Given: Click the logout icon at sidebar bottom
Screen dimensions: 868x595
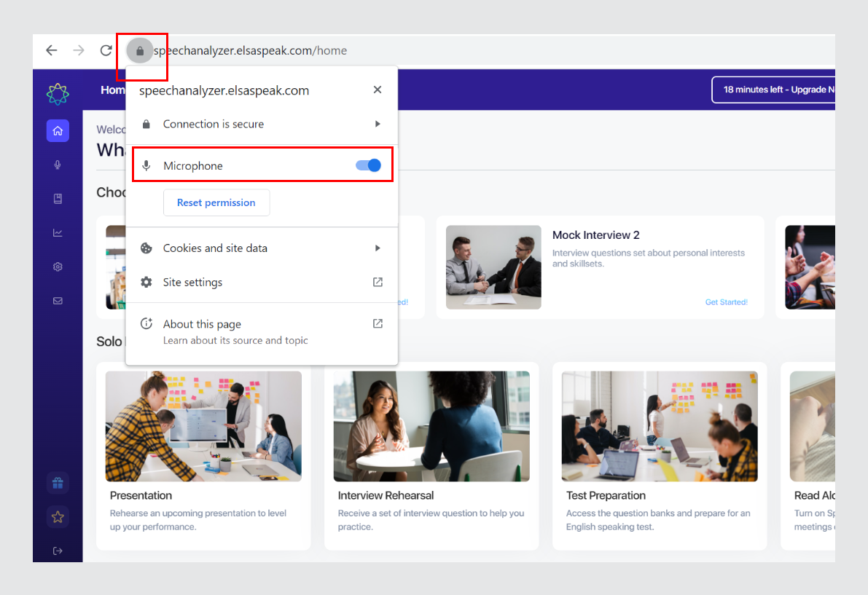Looking at the screenshot, I should coord(58,551).
